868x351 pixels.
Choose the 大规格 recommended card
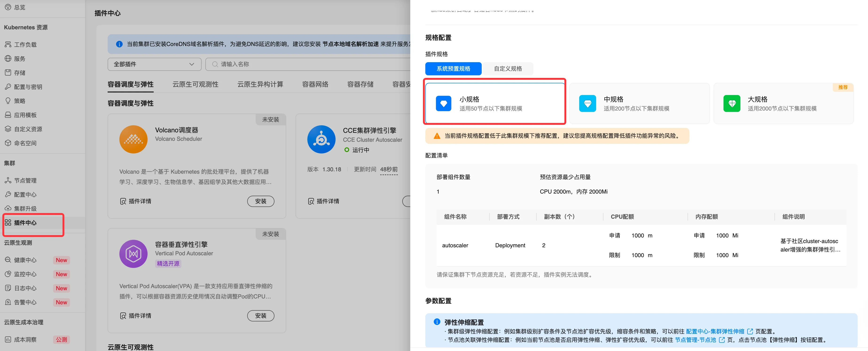click(x=783, y=103)
